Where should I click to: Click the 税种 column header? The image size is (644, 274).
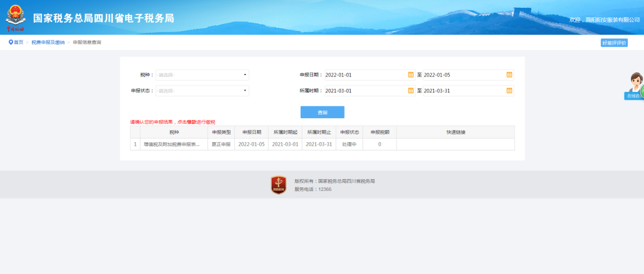174,132
